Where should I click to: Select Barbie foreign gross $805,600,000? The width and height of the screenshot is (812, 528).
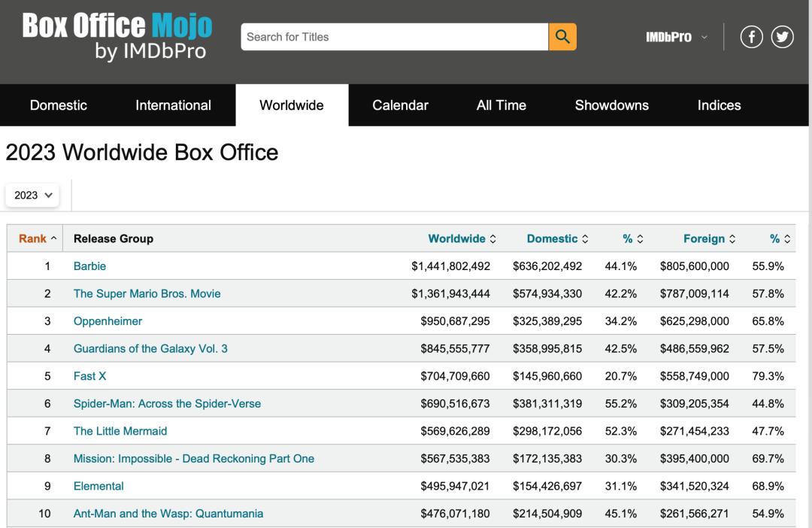point(695,266)
